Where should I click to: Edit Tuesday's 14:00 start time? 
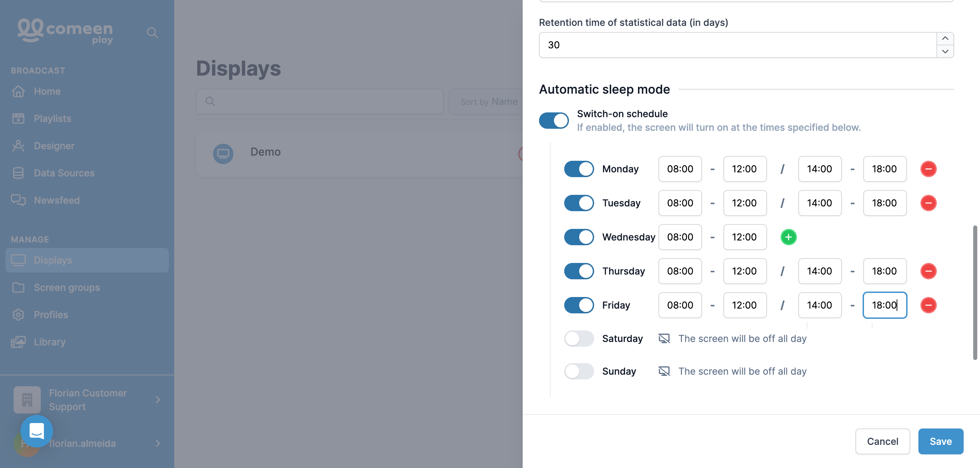point(819,203)
